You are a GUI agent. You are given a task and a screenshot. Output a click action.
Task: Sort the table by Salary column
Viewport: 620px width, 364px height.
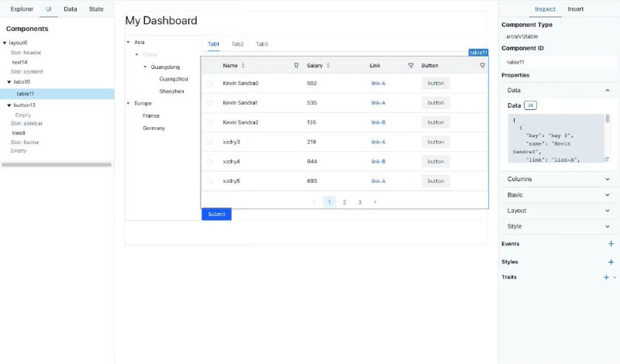[x=327, y=66]
